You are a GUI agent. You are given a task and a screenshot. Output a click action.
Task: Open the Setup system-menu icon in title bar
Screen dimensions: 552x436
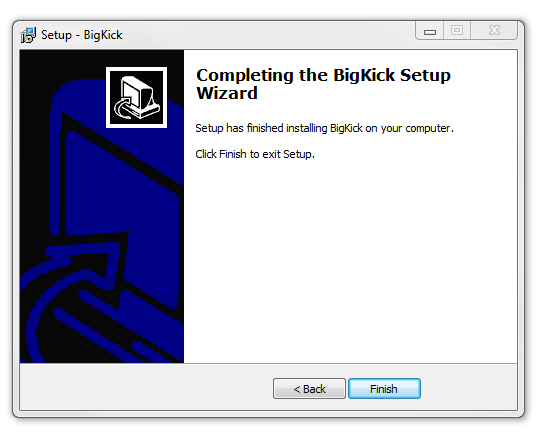(x=29, y=35)
